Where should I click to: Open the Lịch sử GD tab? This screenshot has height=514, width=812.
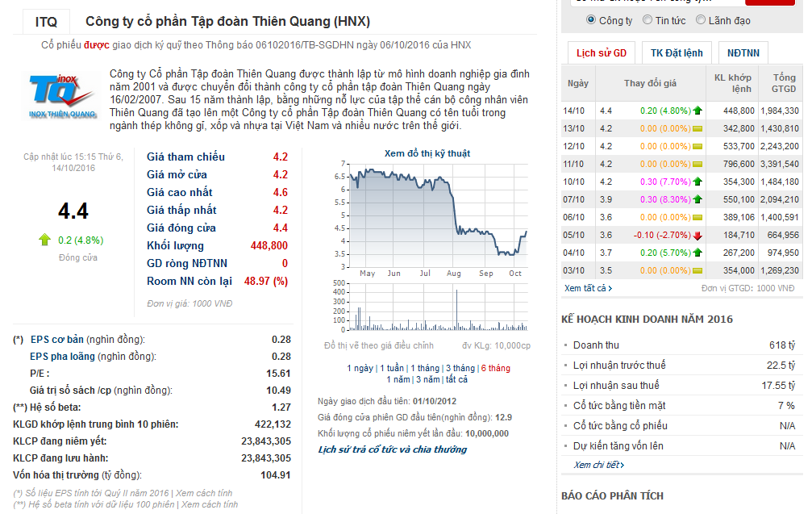pos(602,52)
